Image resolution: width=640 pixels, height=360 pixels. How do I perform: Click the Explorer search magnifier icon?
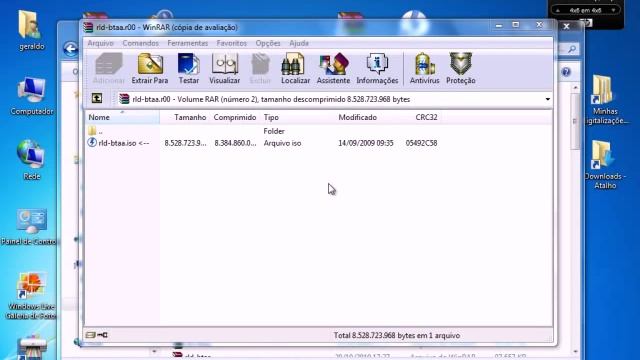point(572,49)
